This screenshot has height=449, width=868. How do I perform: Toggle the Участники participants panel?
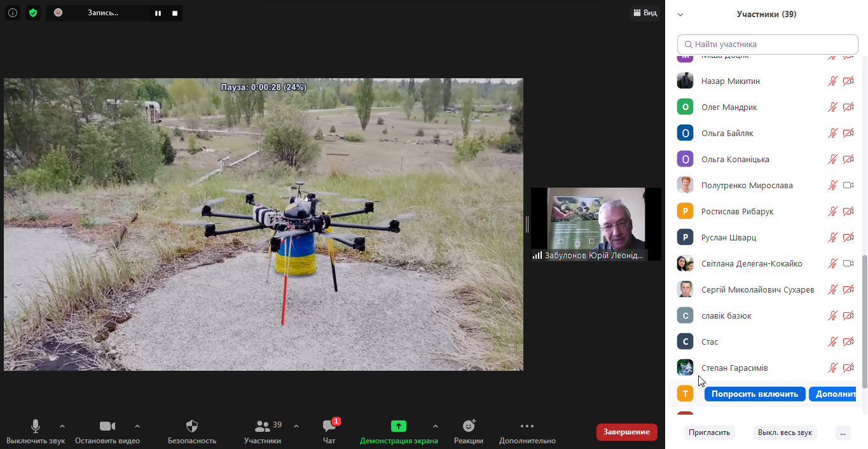coord(262,427)
